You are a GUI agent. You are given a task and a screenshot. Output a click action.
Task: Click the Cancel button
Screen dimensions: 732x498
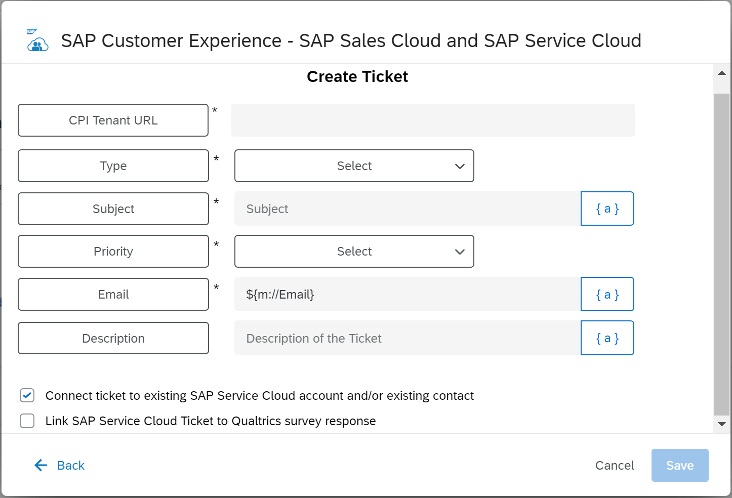tap(614, 465)
